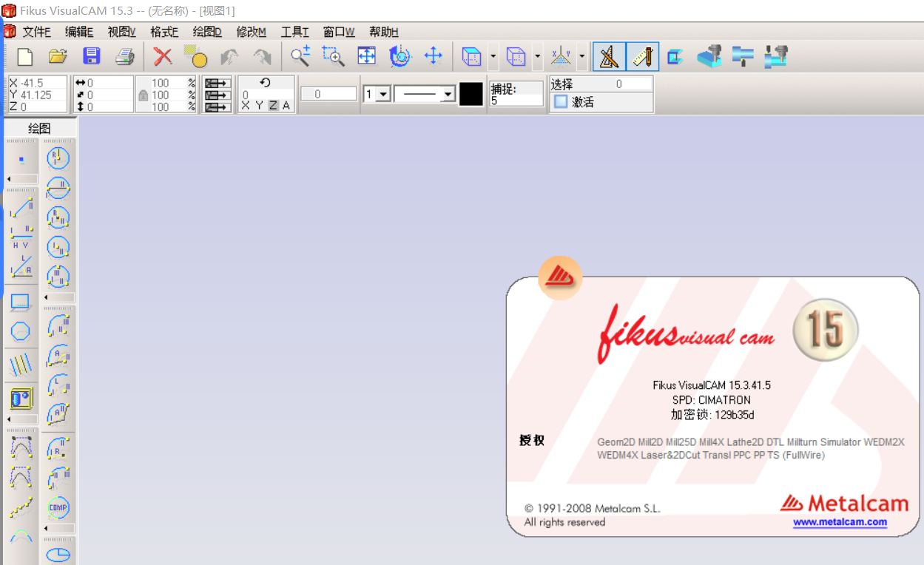This screenshot has width=924, height=565.
Task: Open the 绘图 menu in menu bar
Action: pyautogui.click(x=206, y=32)
